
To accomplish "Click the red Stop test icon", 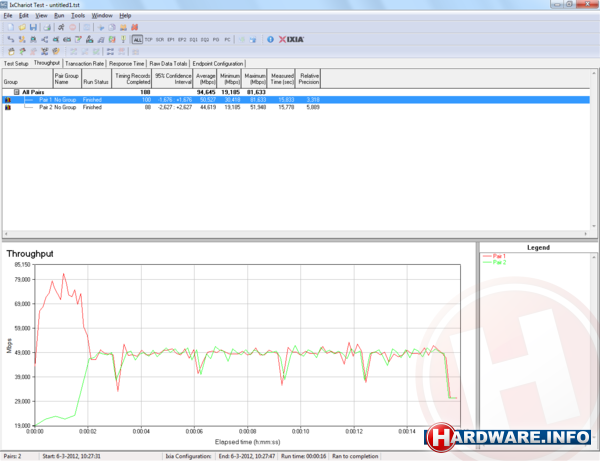I will pyautogui.click(x=74, y=27).
